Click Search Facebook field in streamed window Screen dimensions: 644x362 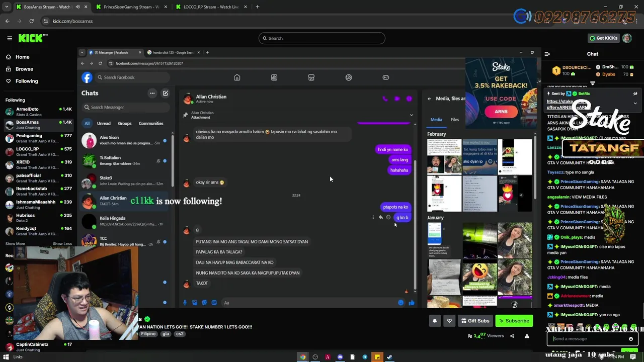132,77
